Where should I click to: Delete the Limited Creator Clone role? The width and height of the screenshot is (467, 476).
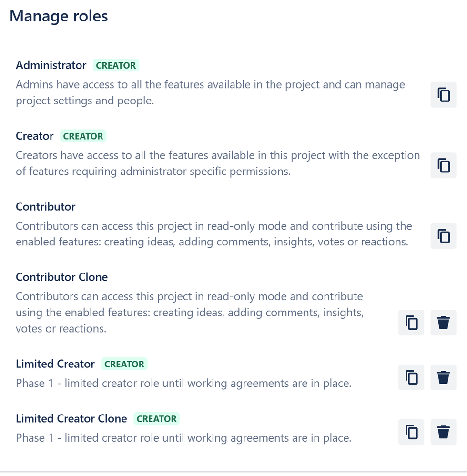tap(443, 432)
